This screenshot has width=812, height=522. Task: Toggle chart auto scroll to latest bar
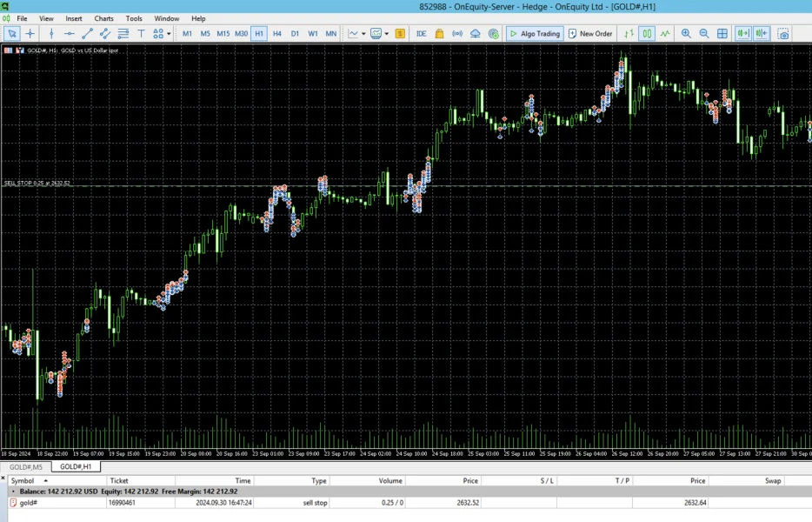[x=742, y=34]
